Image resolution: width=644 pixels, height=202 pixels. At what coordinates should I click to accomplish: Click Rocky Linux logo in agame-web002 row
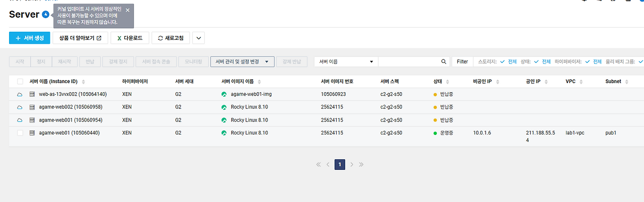click(224, 107)
